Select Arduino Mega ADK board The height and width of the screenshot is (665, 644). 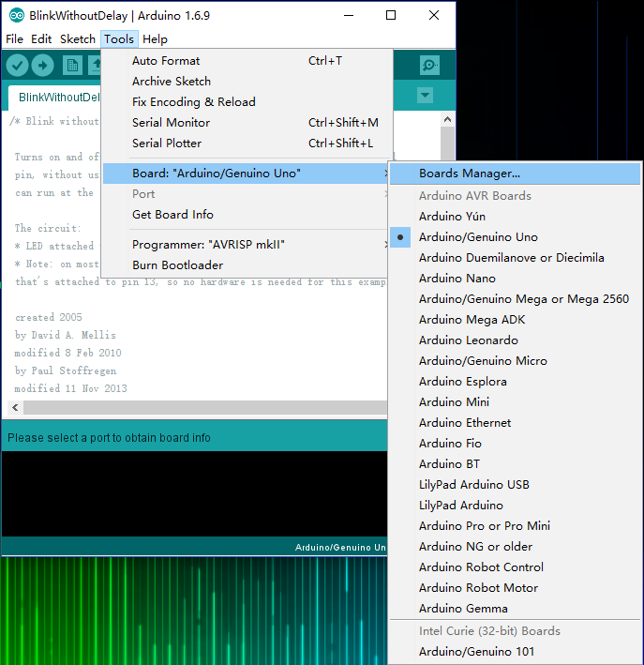coord(515,319)
